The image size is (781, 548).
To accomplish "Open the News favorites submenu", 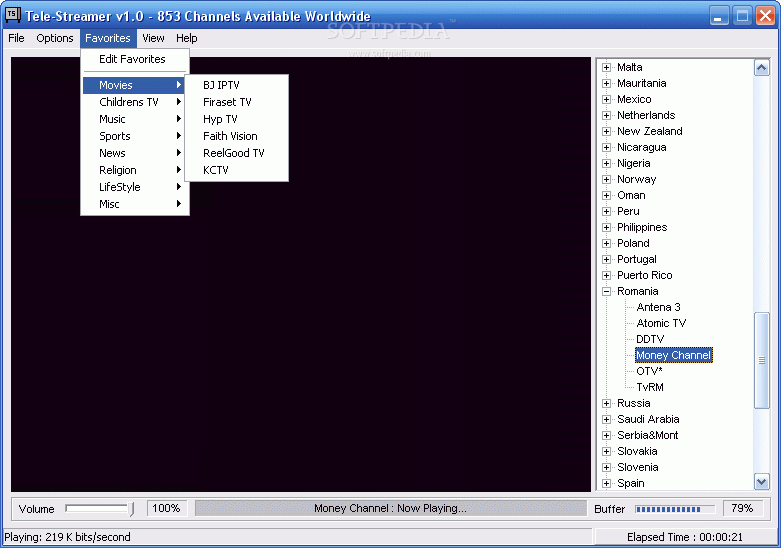I will tap(135, 153).
